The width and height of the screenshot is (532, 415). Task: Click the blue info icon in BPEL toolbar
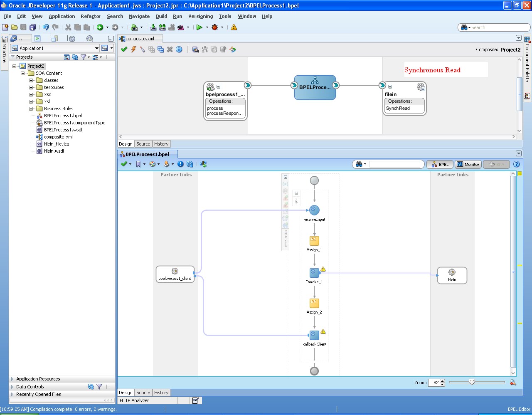point(180,164)
